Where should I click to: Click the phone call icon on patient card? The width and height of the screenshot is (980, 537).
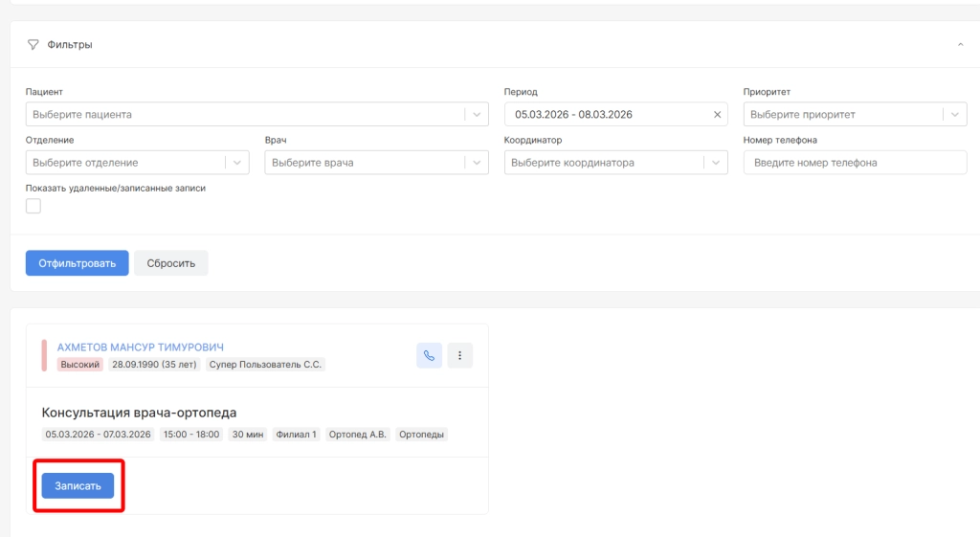click(x=429, y=356)
